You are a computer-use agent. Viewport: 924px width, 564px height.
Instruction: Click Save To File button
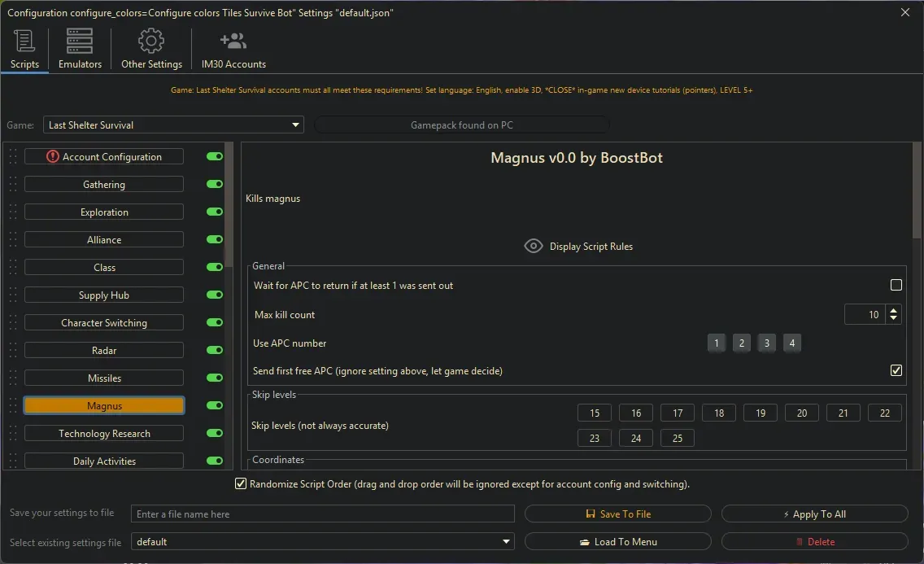pos(617,514)
